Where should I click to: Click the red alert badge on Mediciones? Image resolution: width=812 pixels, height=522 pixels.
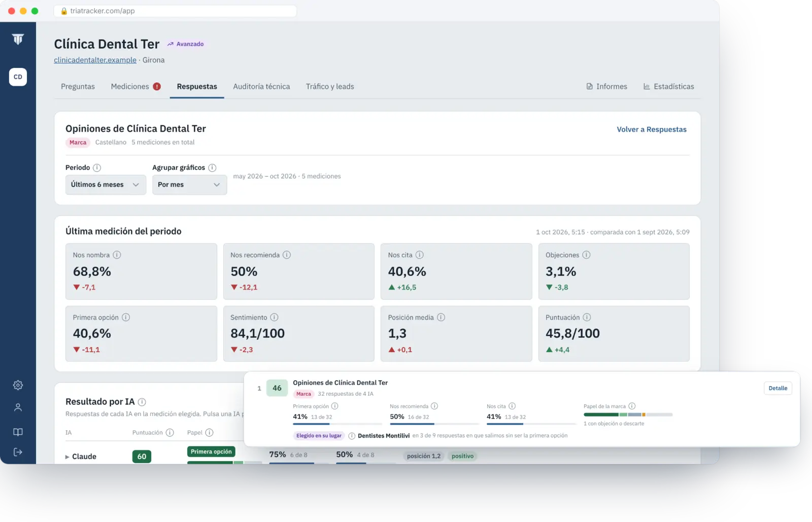click(157, 86)
